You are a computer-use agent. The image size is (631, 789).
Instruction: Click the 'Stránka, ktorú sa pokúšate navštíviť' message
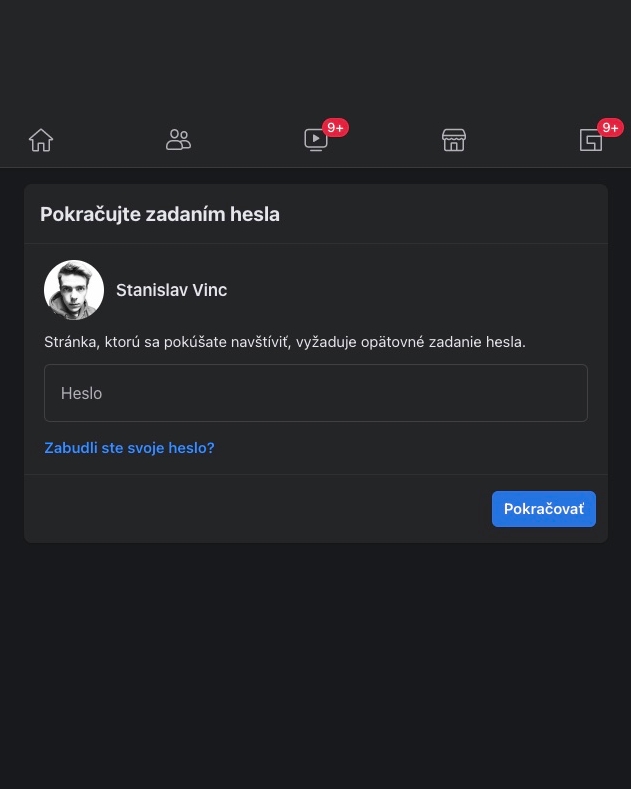coord(285,342)
